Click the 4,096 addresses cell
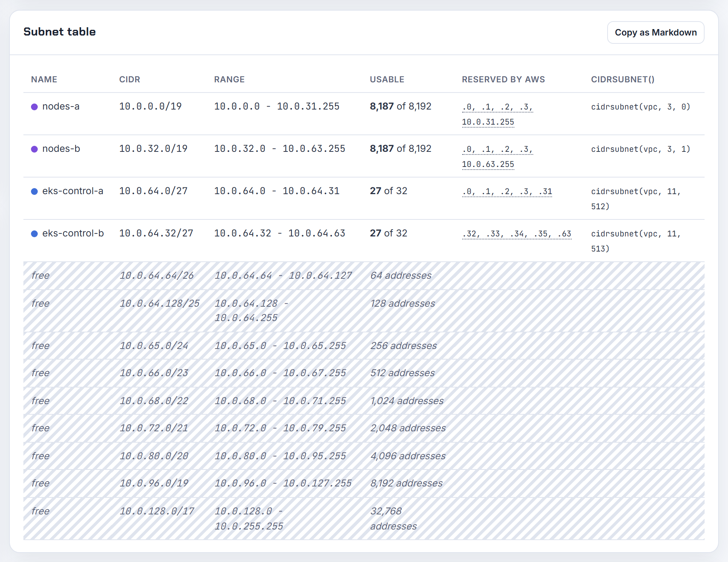This screenshot has height=562, width=728. pyautogui.click(x=408, y=456)
